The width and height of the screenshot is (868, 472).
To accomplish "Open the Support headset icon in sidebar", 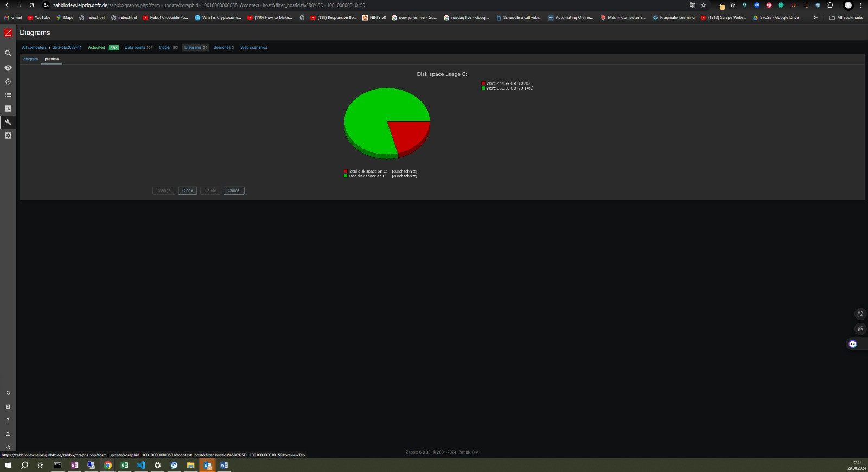I will 8,393.
